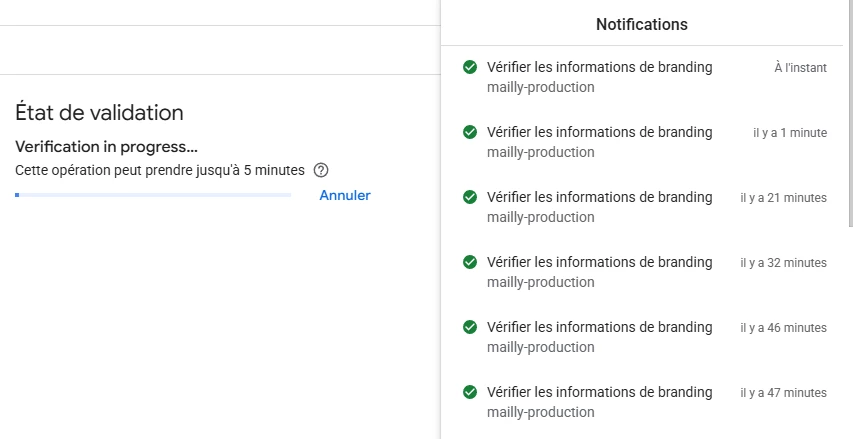The width and height of the screenshot is (853, 439).
Task: Click the Annuler link to cancel verification
Action: [x=345, y=195]
